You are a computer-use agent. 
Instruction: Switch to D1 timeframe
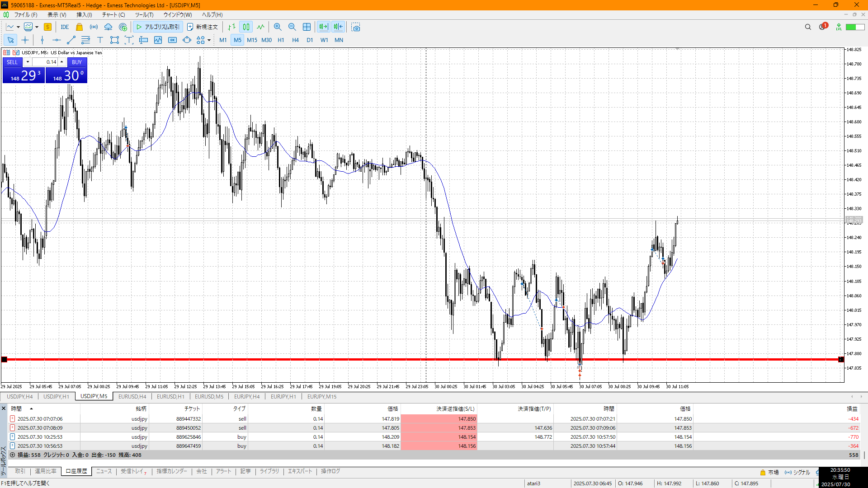(310, 40)
